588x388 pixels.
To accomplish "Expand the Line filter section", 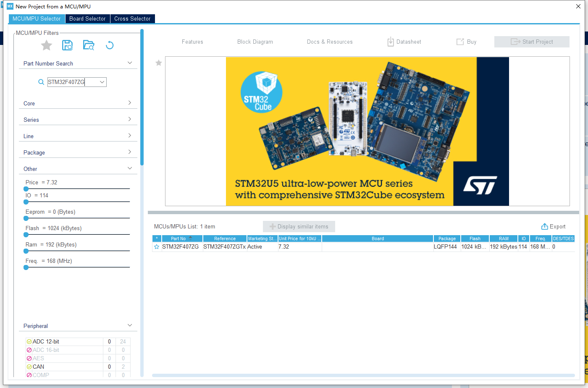I will point(130,136).
